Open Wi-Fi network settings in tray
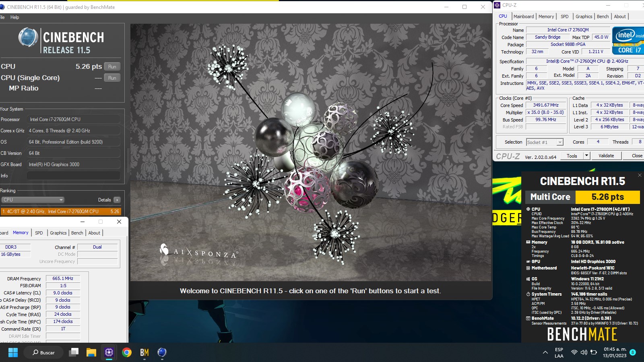Viewport: 644px width, 362px height. (x=574, y=352)
